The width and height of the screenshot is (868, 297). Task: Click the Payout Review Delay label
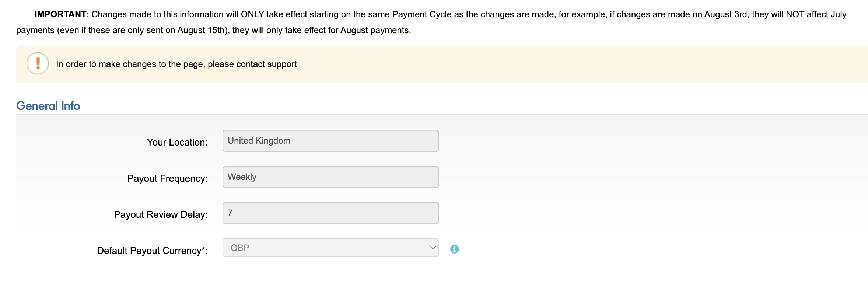click(x=161, y=214)
